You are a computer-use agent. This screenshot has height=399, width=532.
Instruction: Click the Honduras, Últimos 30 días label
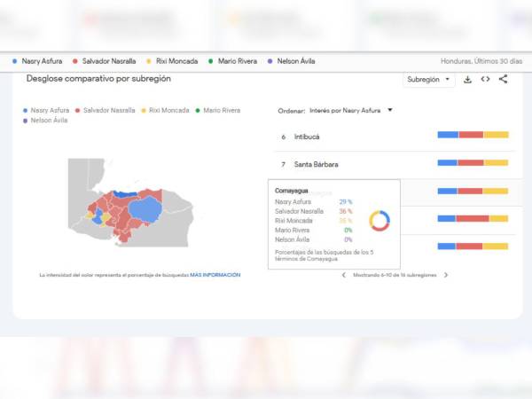481,61
